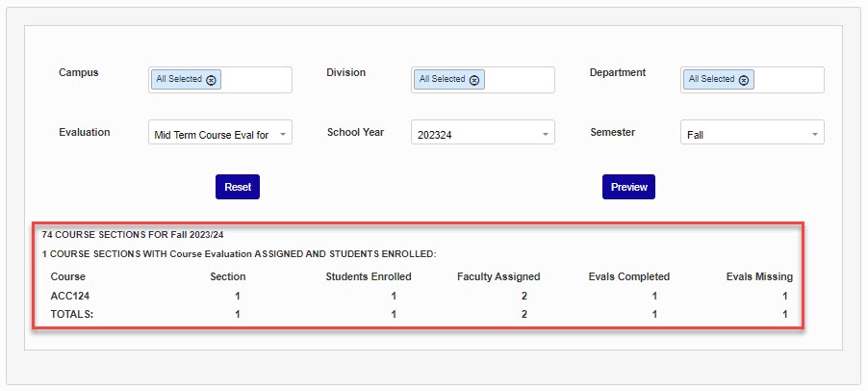The height and width of the screenshot is (391, 868).
Task: Click the Preview button
Action: [628, 187]
